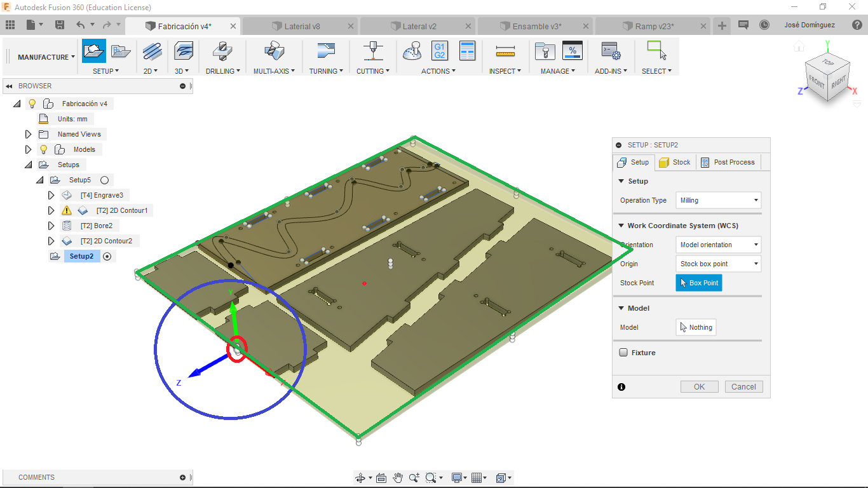
Task: Show the Data Panel grid icon
Action: pos(10,25)
